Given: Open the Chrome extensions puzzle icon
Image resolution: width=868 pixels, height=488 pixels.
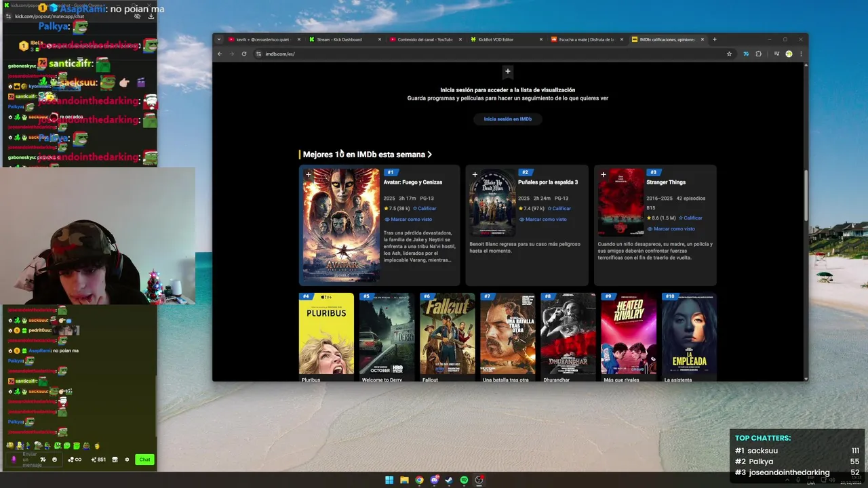Looking at the screenshot, I should (758, 54).
